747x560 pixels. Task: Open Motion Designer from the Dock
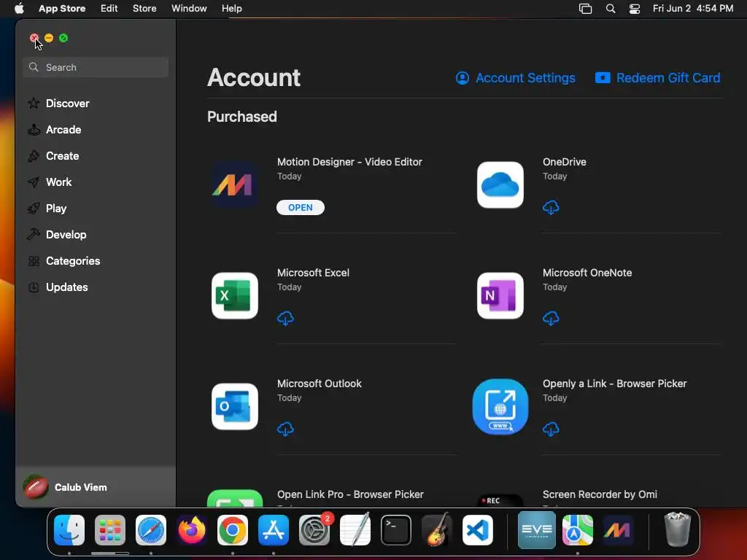[x=618, y=530]
